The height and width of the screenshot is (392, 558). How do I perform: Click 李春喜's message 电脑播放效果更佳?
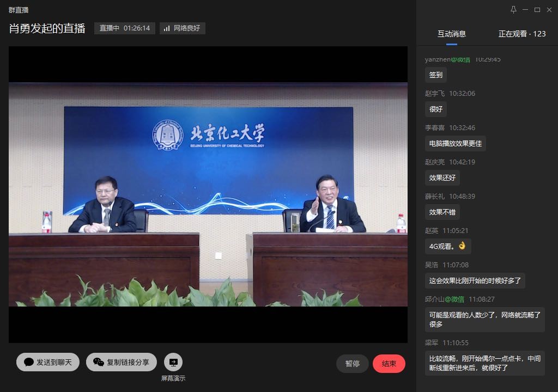[455, 144]
